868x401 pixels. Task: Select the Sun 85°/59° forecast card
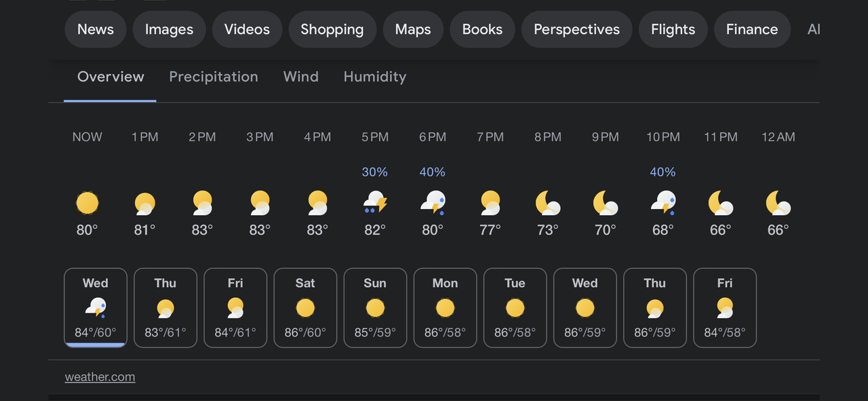(x=375, y=308)
